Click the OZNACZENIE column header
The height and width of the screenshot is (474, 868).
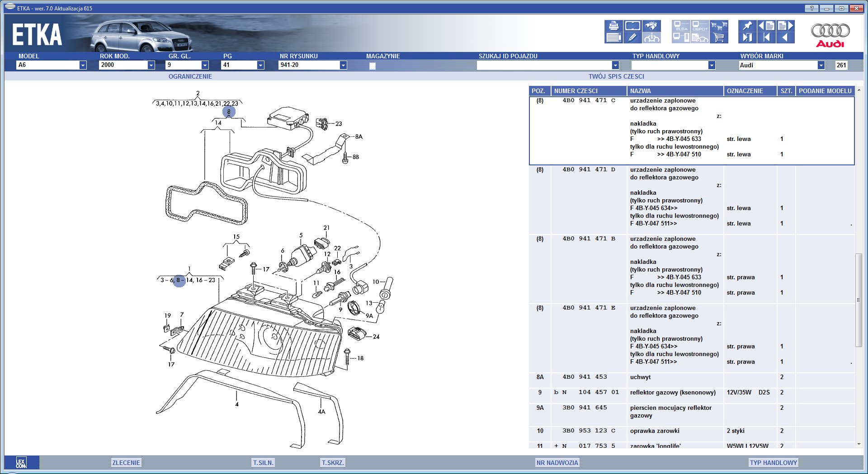[x=750, y=91]
